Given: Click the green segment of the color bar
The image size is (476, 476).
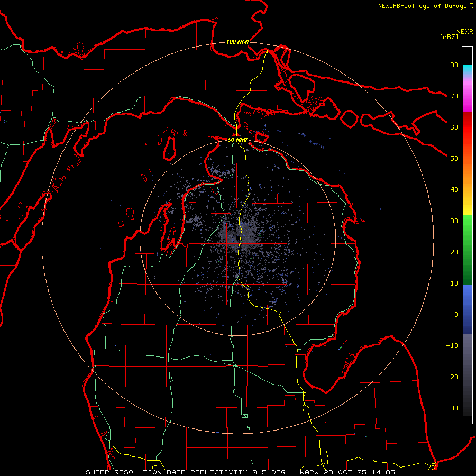Looking at the screenshot, I should point(467,250).
